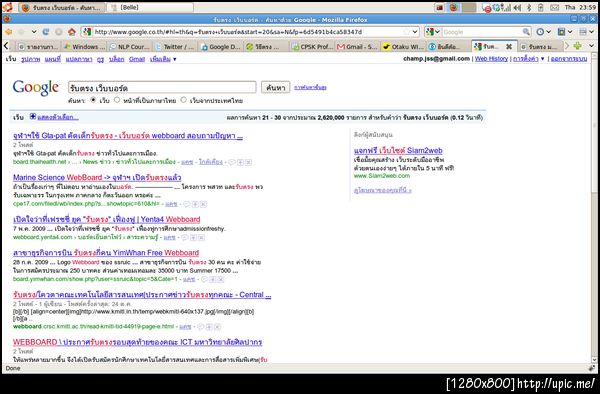This screenshot has width=600, height=394.
Task: Open the YimWhan Free Webboard result
Action: coord(106,253)
